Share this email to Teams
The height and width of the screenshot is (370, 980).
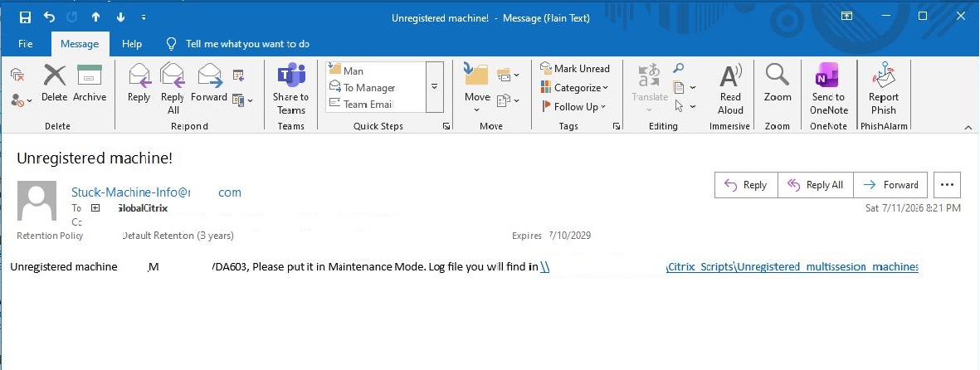pyautogui.click(x=290, y=88)
